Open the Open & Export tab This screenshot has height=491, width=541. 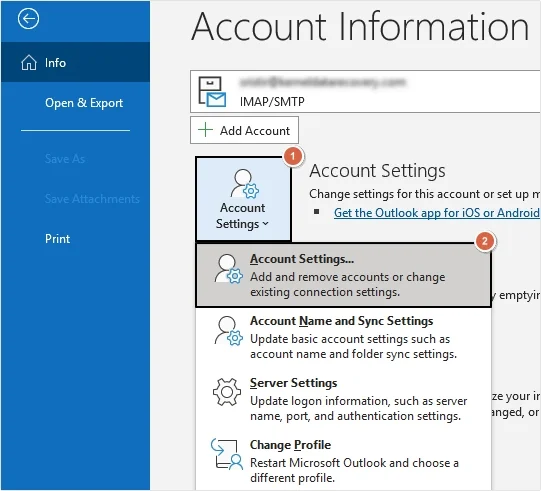pos(75,102)
